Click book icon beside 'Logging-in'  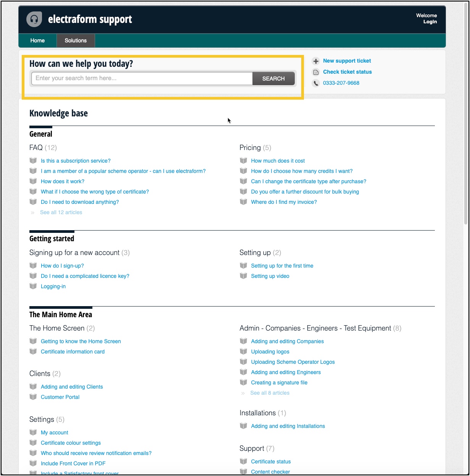[33, 286]
